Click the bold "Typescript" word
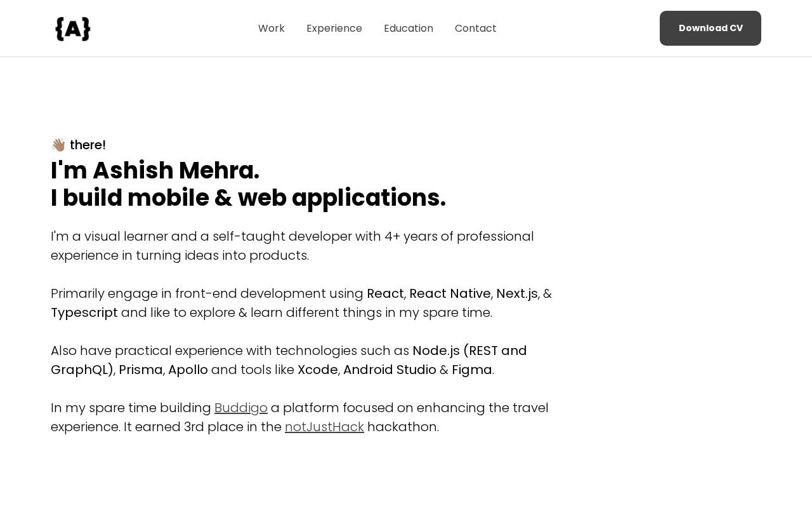This screenshot has width=812, height=508. click(84, 312)
